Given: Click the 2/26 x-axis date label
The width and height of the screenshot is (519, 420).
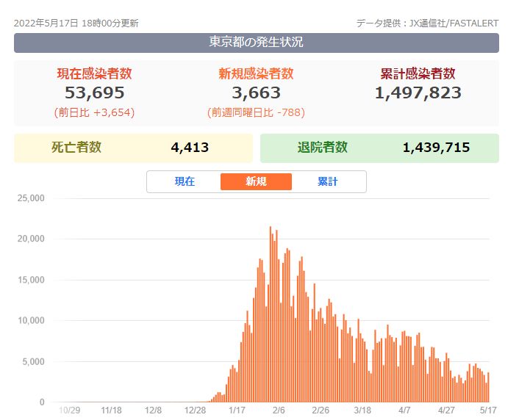Looking at the screenshot, I should click(321, 410).
